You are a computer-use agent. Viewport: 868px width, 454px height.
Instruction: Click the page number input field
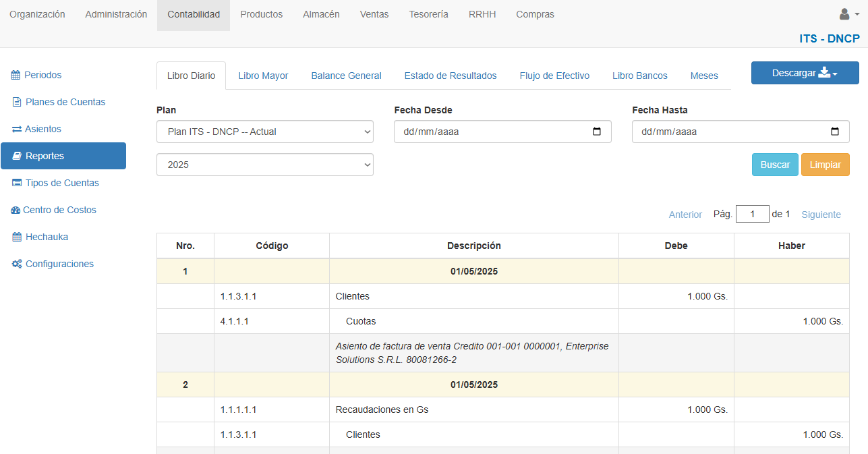(752, 215)
